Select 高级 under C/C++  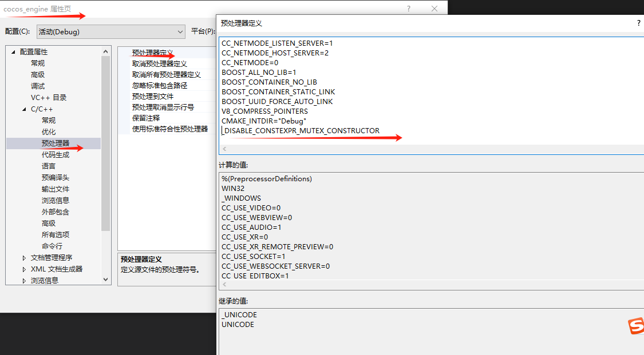49,224
